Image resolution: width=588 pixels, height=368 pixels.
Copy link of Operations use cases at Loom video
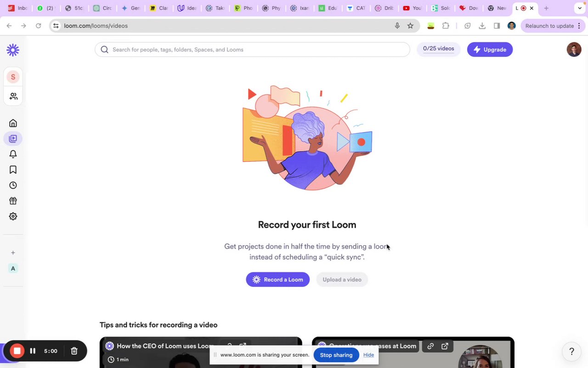click(x=430, y=346)
